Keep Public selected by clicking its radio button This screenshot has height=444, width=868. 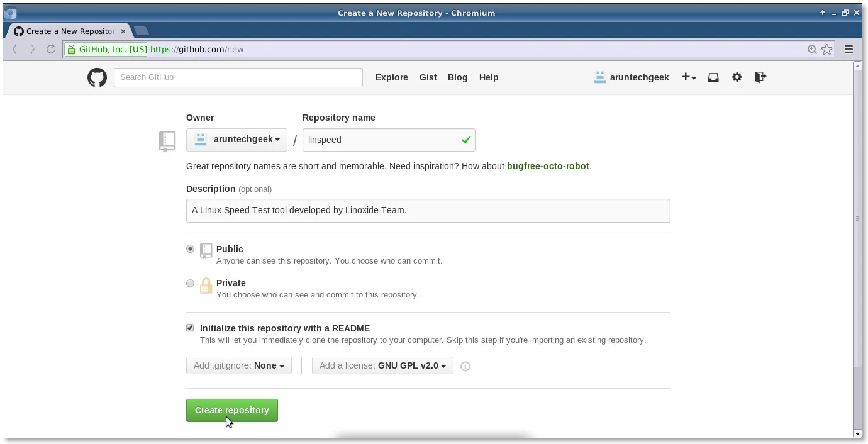click(190, 248)
